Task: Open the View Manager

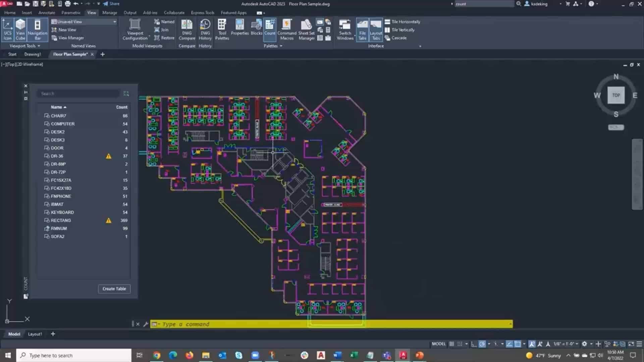Action: click(x=68, y=38)
